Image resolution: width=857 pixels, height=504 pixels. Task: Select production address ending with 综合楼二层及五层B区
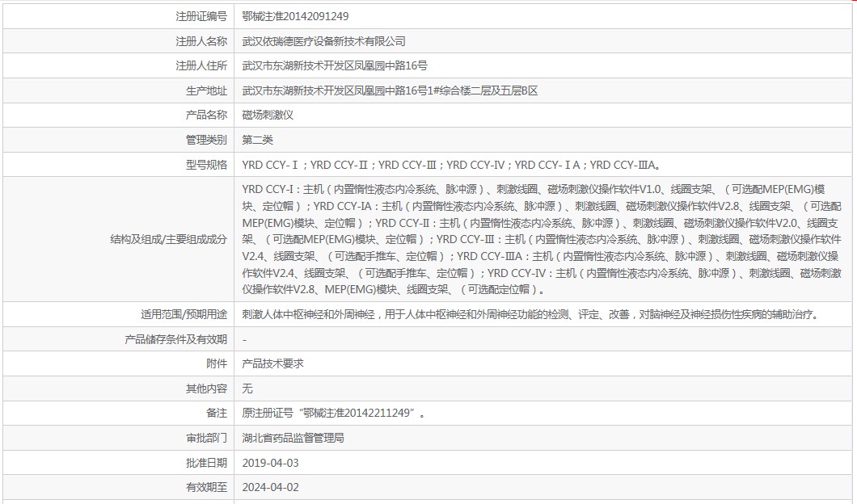point(390,90)
